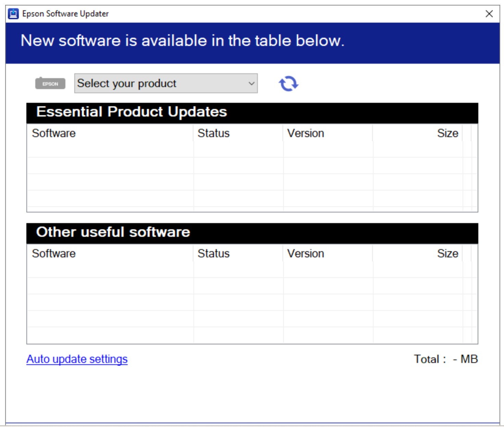The image size is (504, 427).
Task: Close the Epson Software Updater window
Action: (489, 14)
